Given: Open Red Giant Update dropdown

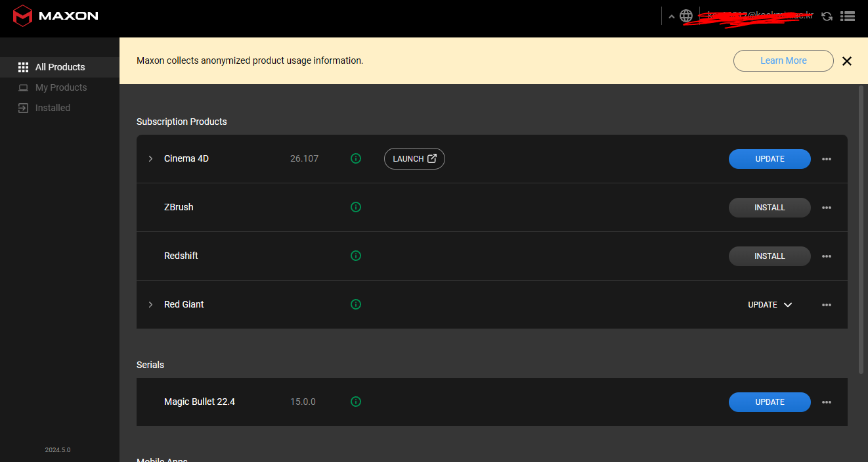Looking at the screenshot, I should pyautogui.click(x=770, y=305).
